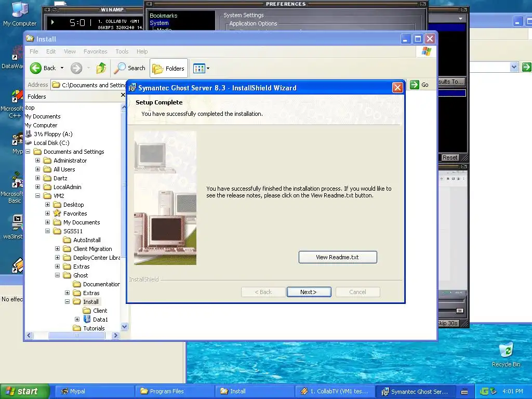Screen dimensions: 532x399
Task: Open the wa3inst desktop icon
Action: [12, 227]
